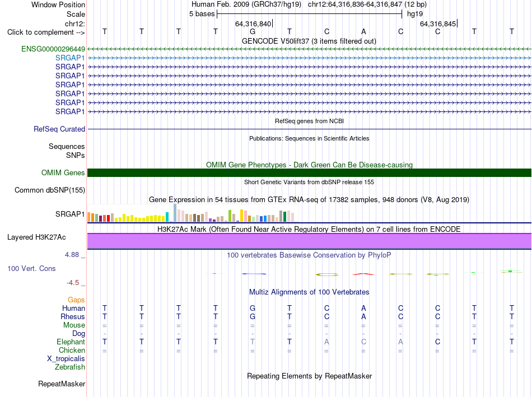Click 'Publications: Sequences in Scientific Articles' title

coord(309,138)
